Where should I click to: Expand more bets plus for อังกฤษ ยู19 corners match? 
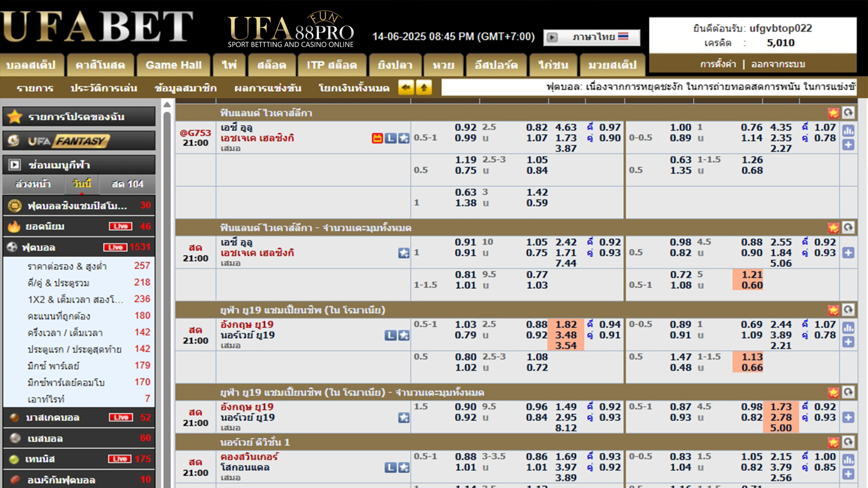click(x=848, y=417)
